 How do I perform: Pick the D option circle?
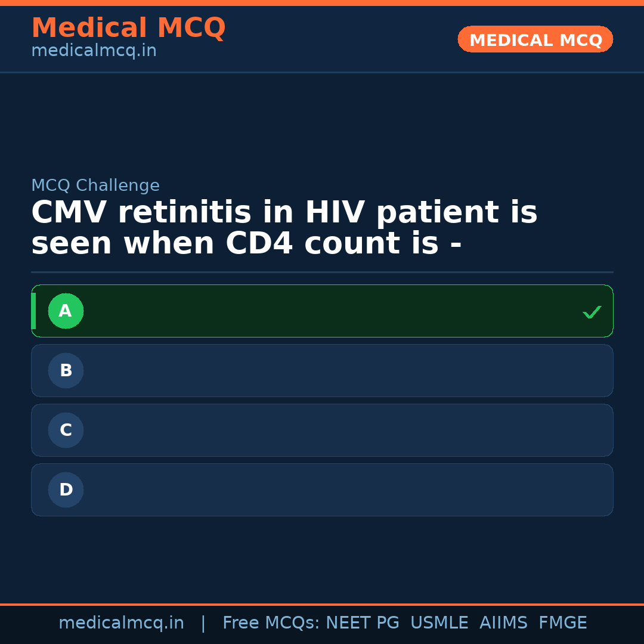pyautogui.click(x=66, y=490)
